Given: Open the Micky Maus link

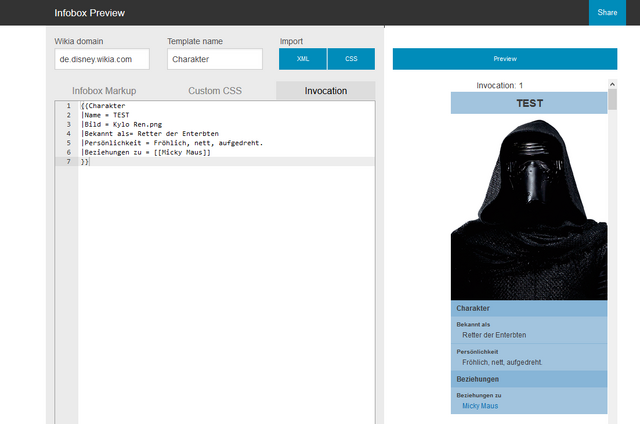Looking at the screenshot, I should click(480, 406).
